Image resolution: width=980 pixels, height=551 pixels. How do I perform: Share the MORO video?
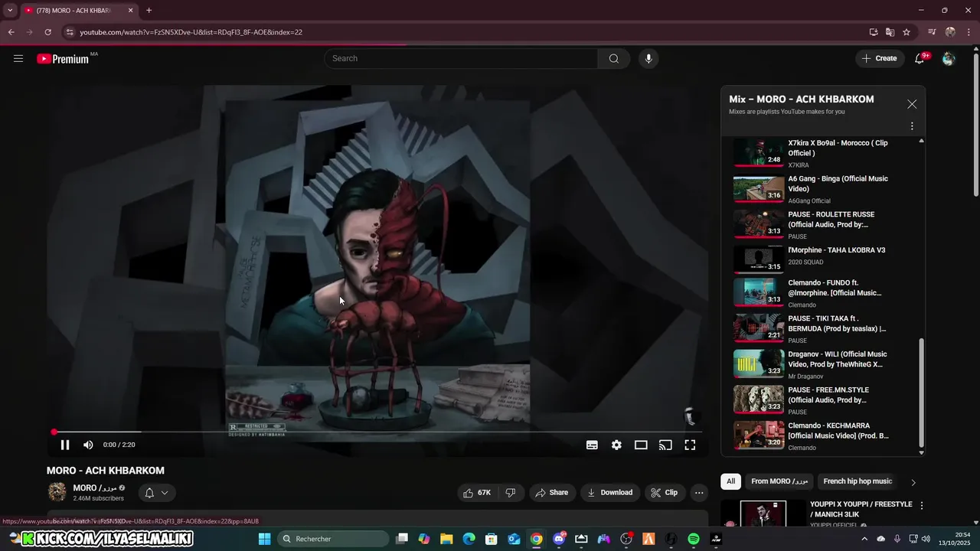[551, 492]
